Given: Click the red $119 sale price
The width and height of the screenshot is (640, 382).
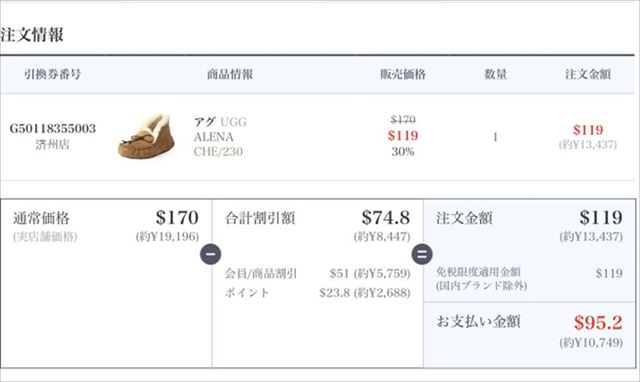Looking at the screenshot, I should point(403,135).
